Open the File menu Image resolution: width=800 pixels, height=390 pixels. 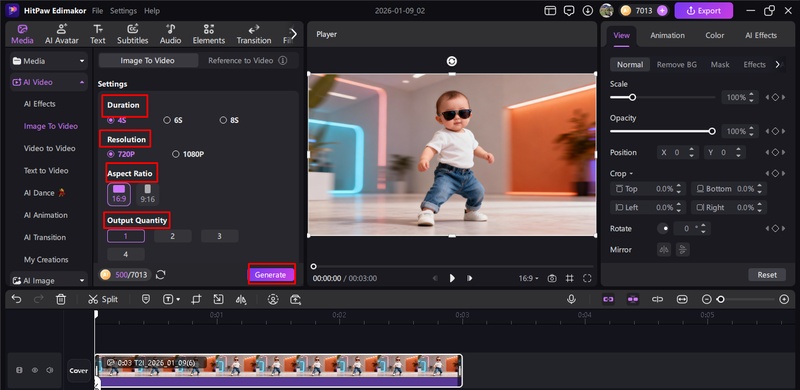(x=97, y=10)
